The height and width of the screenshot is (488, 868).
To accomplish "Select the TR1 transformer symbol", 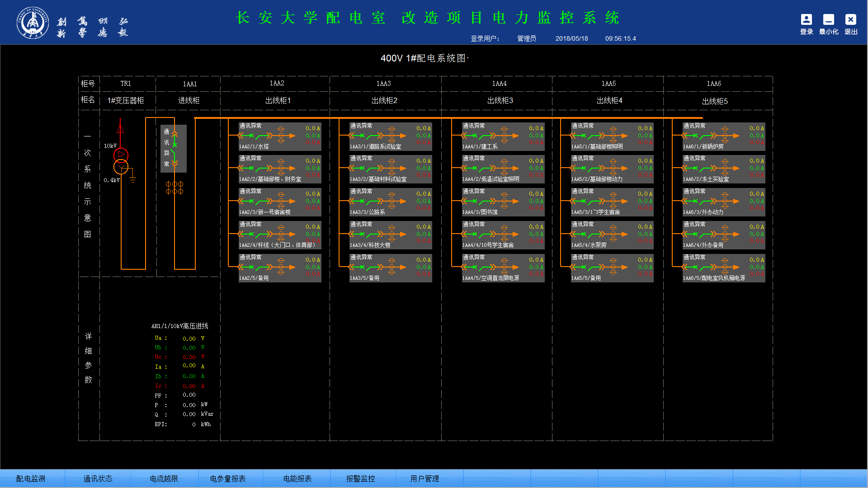I will 121,160.
